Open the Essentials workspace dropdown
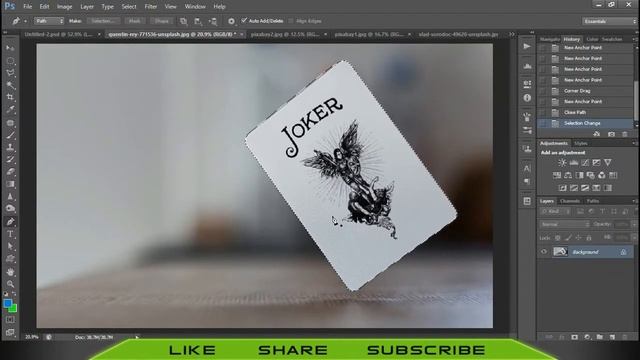The width and height of the screenshot is (640, 360). coord(609,21)
